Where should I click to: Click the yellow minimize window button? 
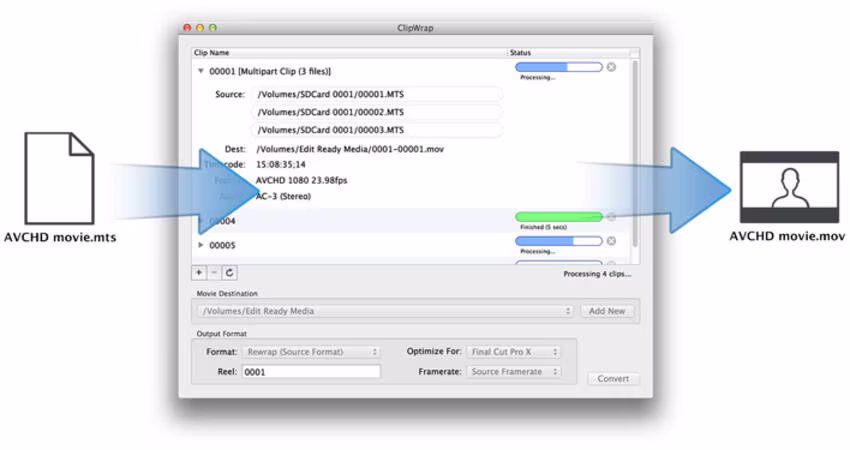pos(200,27)
